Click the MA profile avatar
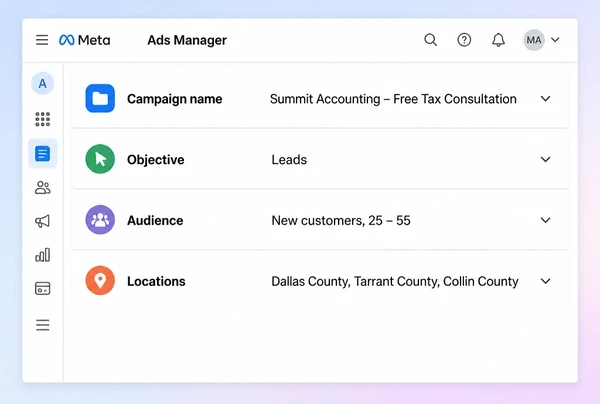 534,40
